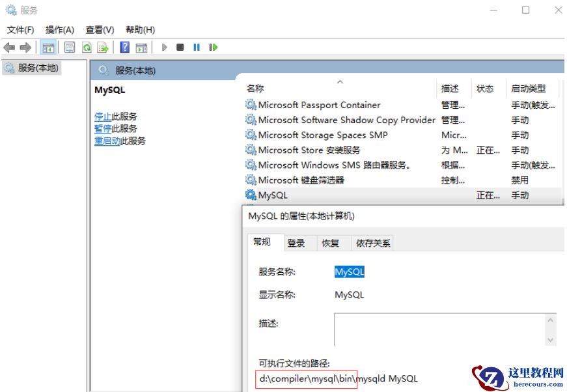Click gear icon of Microsoft Passport Container
Viewport: 567px width, 392px height.
(x=250, y=105)
